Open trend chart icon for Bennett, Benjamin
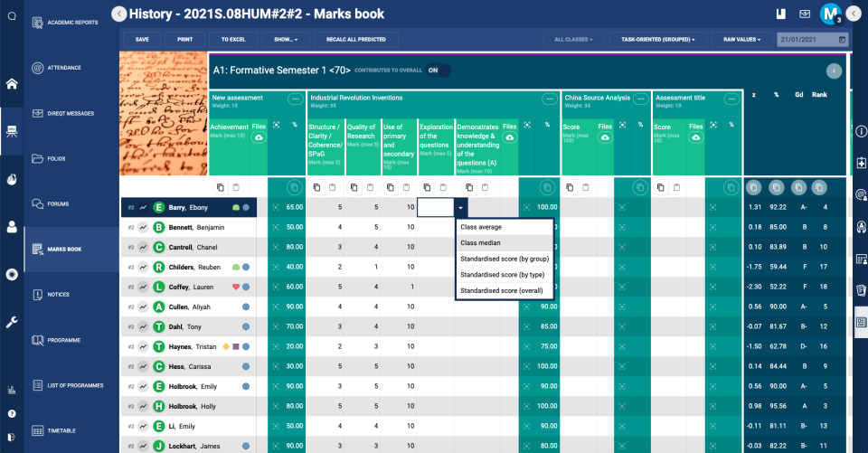The width and height of the screenshot is (868, 453). [x=144, y=227]
